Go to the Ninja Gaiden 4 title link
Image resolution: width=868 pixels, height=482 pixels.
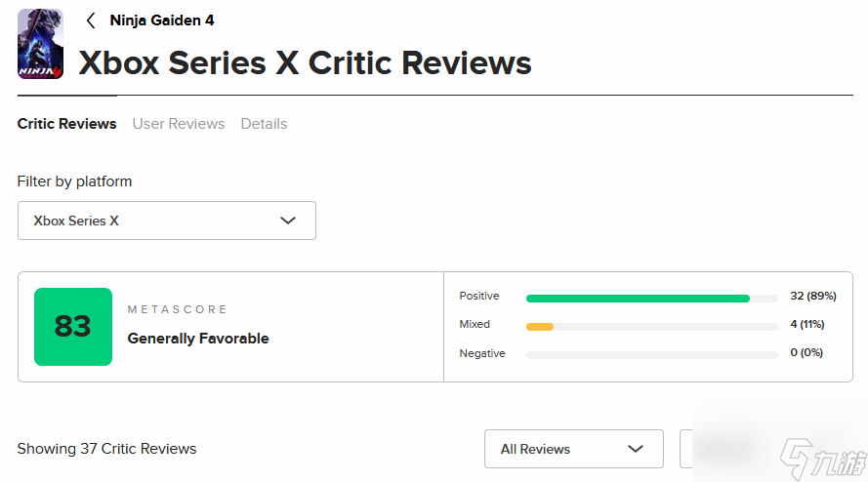162,20
